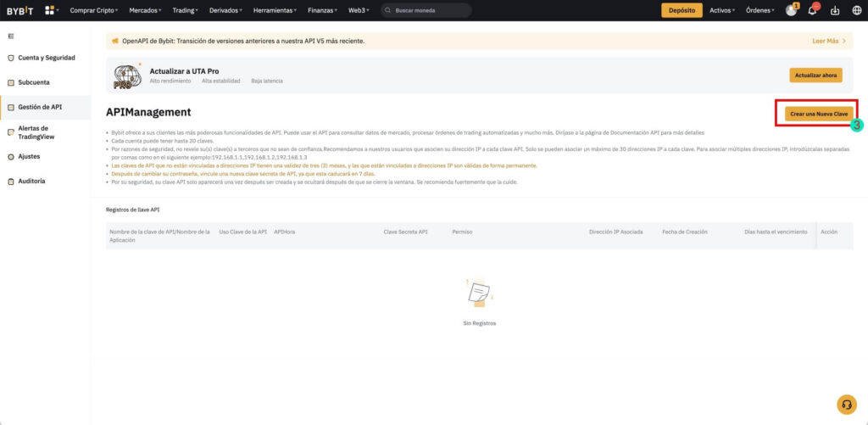
Task: Open the Activos dropdown
Action: pyautogui.click(x=722, y=10)
